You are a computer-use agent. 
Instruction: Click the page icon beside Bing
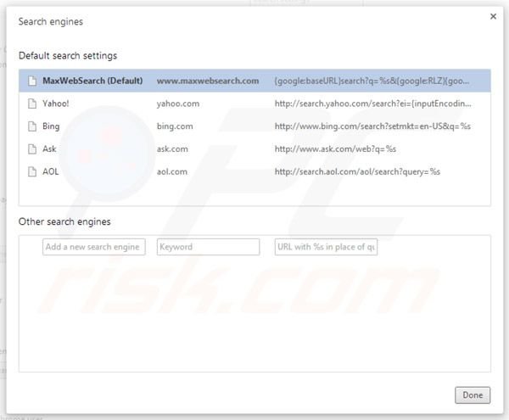coord(32,126)
